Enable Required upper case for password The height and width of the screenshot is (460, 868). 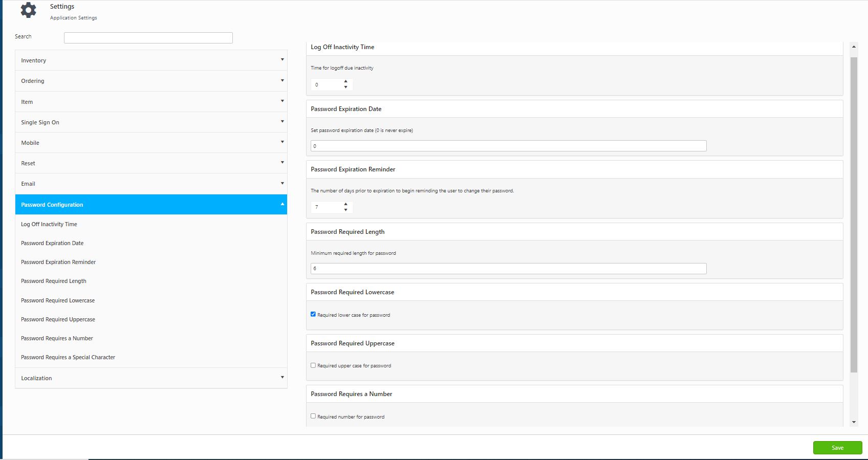(x=313, y=365)
